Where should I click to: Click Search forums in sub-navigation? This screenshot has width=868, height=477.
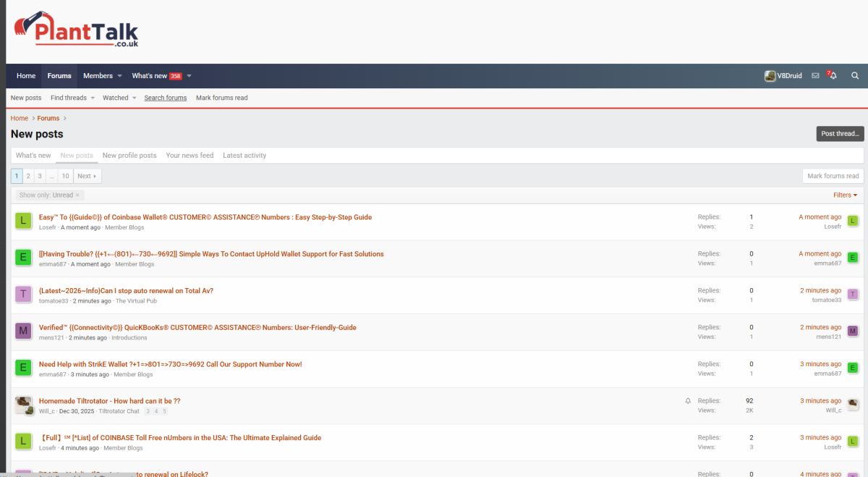(x=165, y=98)
